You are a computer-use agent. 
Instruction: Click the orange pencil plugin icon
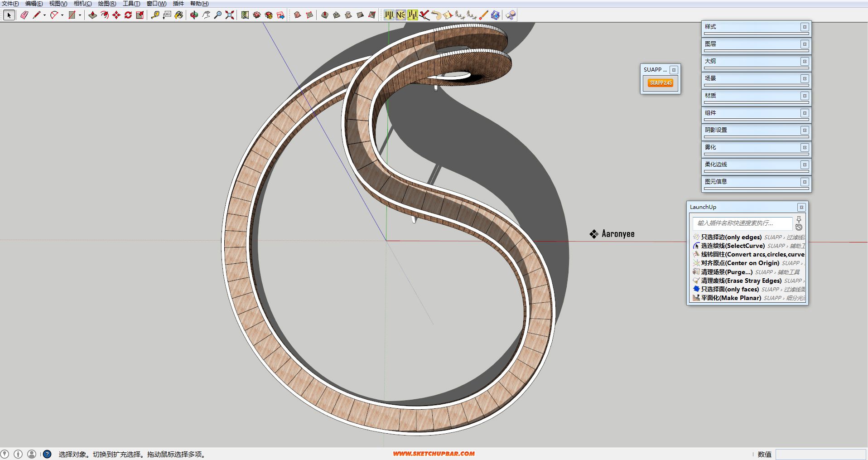tap(483, 15)
